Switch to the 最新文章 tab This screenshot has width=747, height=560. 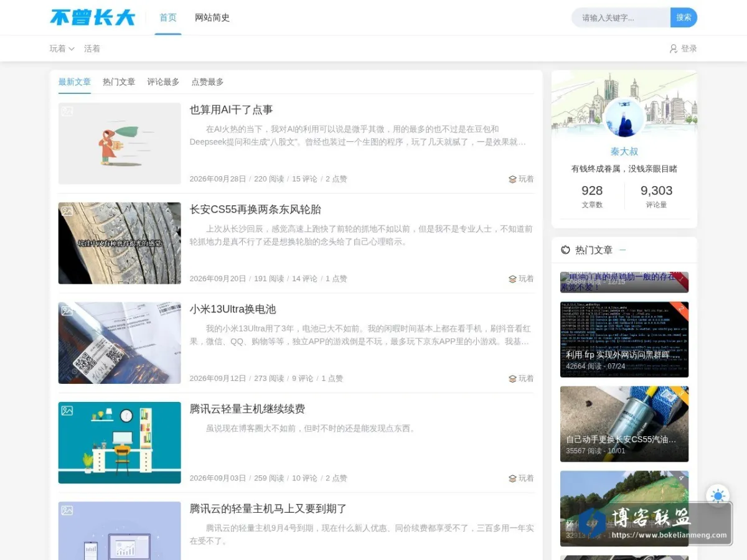(x=75, y=82)
